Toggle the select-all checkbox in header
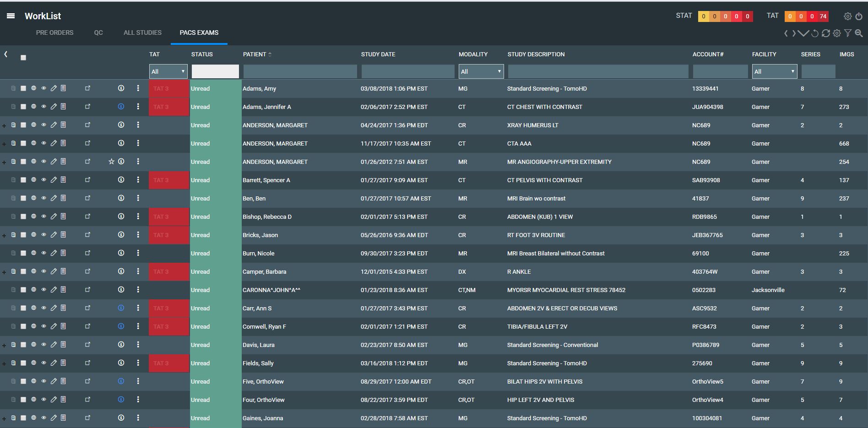 click(23, 58)
